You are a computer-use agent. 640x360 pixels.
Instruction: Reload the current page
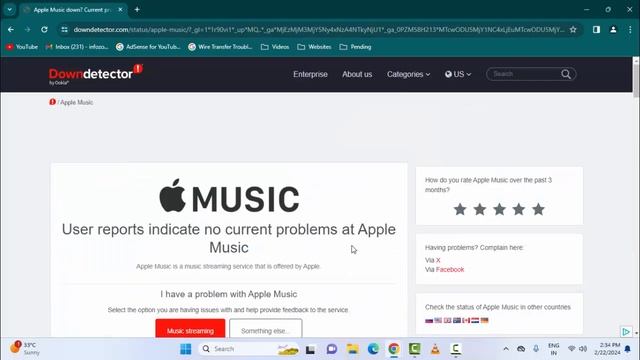coord(44,29)
